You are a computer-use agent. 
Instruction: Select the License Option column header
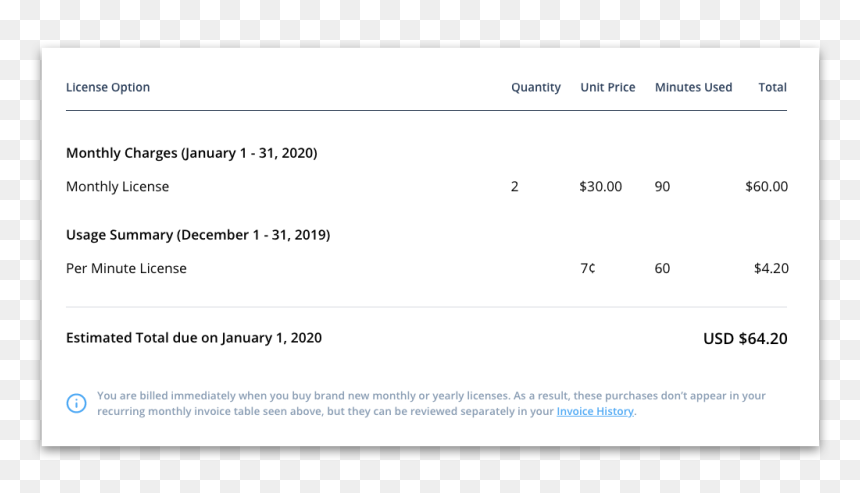108,87
